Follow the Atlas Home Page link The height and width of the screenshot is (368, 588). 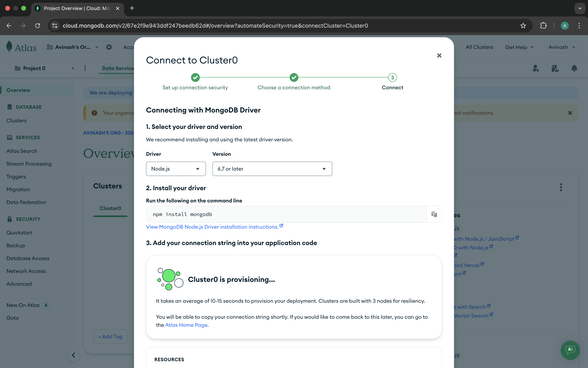coord(186,325)
